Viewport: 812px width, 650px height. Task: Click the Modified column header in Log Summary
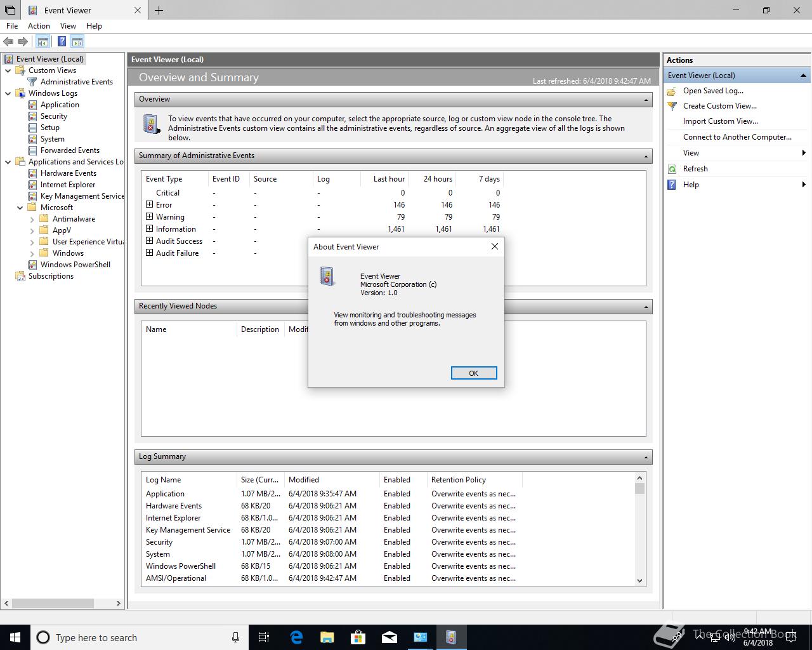(331, 480)
